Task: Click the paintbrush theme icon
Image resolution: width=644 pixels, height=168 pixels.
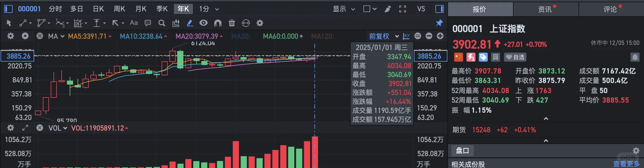Action: pyautogui.click(x=388, y=9)
